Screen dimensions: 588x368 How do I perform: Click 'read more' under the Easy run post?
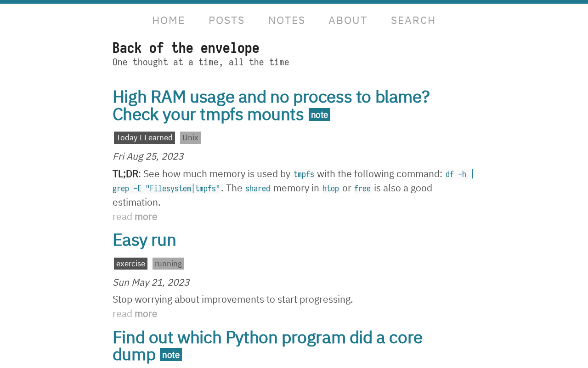point(135,314)
